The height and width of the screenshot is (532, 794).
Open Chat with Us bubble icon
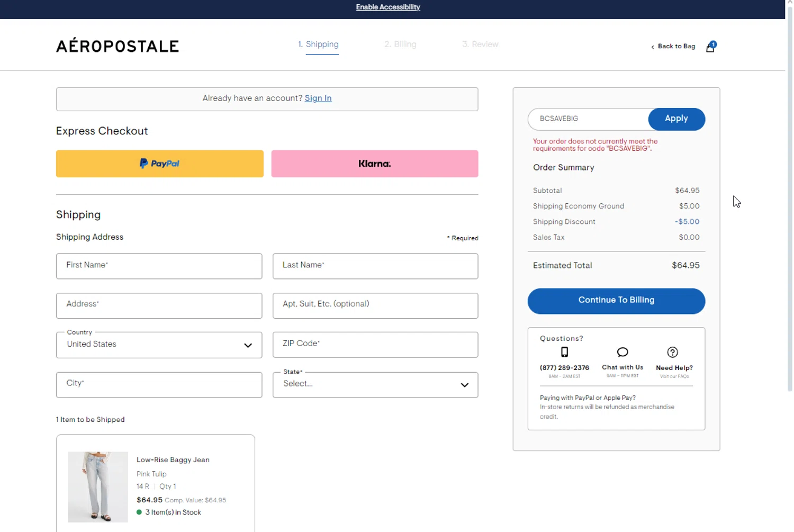(x=622, y=353)
